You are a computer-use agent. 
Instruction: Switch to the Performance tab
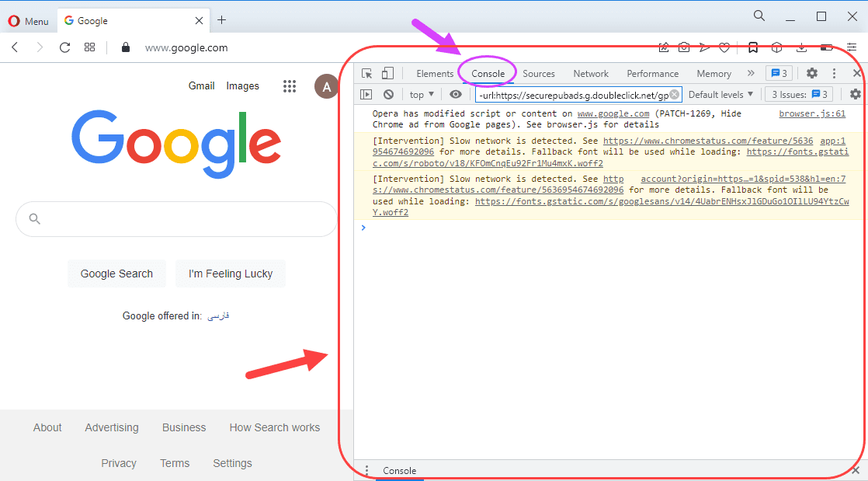point(652,74)
